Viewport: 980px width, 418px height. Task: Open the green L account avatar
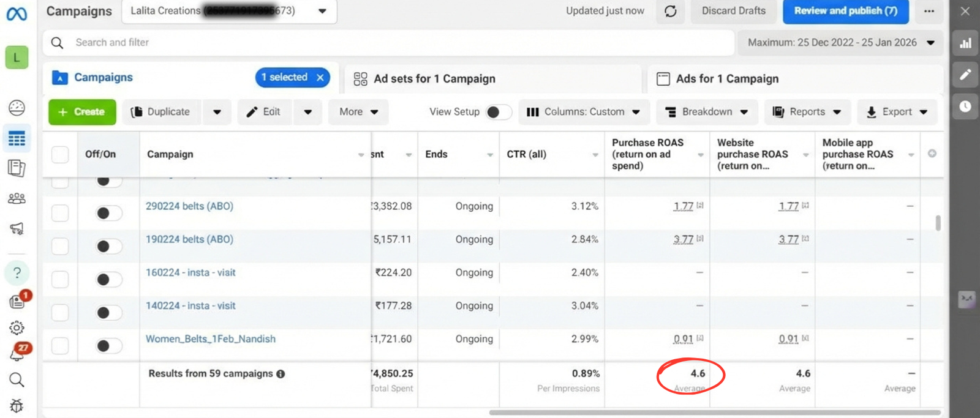click(x=17, y=58)
